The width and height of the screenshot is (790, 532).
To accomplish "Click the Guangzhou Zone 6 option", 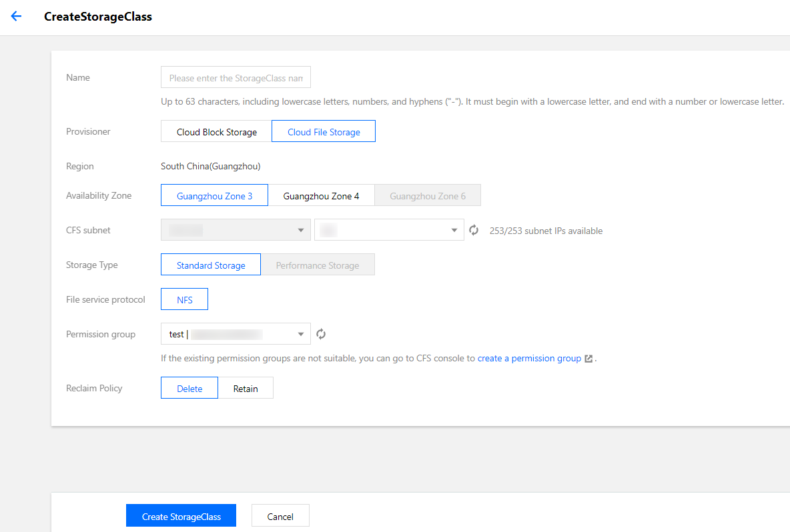I will (428, 196).
